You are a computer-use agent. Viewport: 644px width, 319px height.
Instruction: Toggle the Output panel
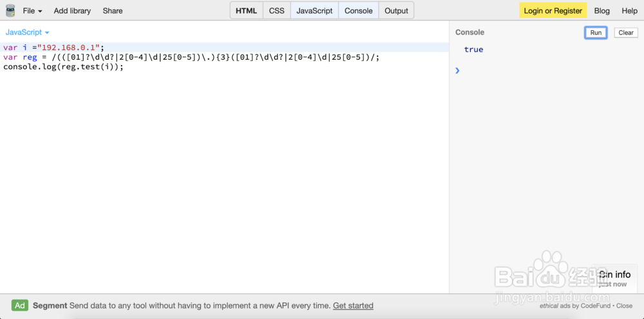(396, 11)
